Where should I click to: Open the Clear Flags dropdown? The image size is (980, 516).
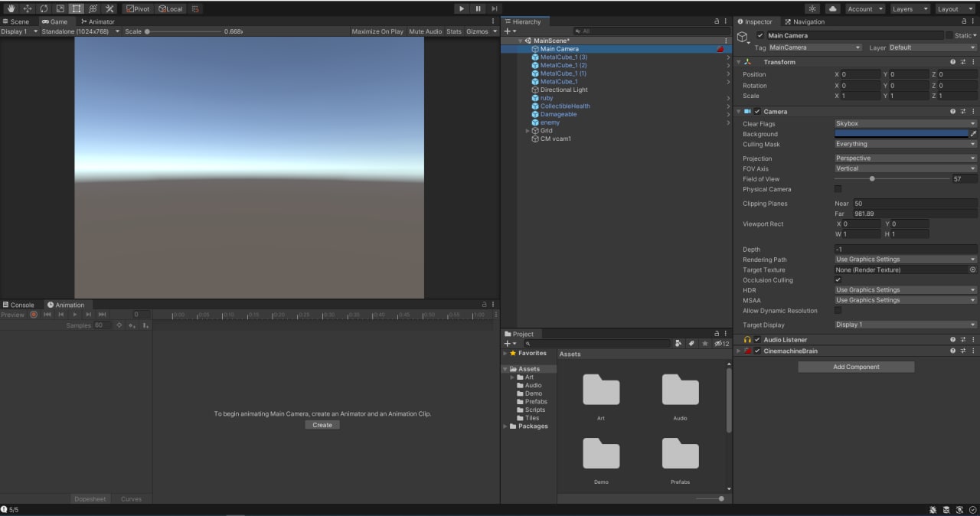point(905,123)
